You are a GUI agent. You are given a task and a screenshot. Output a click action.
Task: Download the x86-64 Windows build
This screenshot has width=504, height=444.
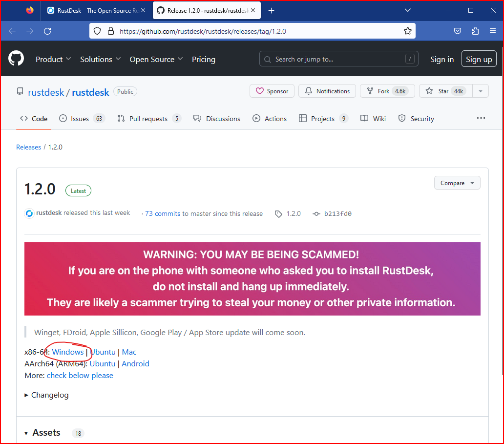[68, 352]
